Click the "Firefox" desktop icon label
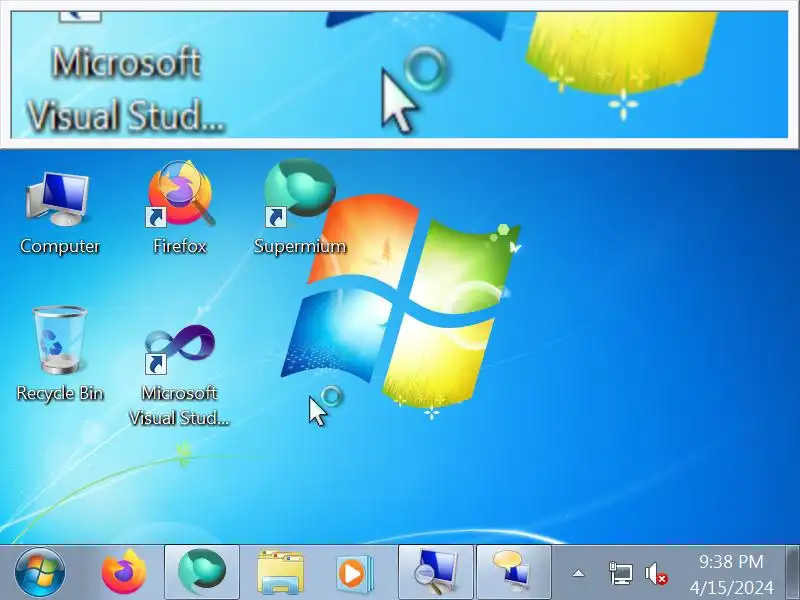800x600 pixels. pyautogui.click(x=180, y=246)
